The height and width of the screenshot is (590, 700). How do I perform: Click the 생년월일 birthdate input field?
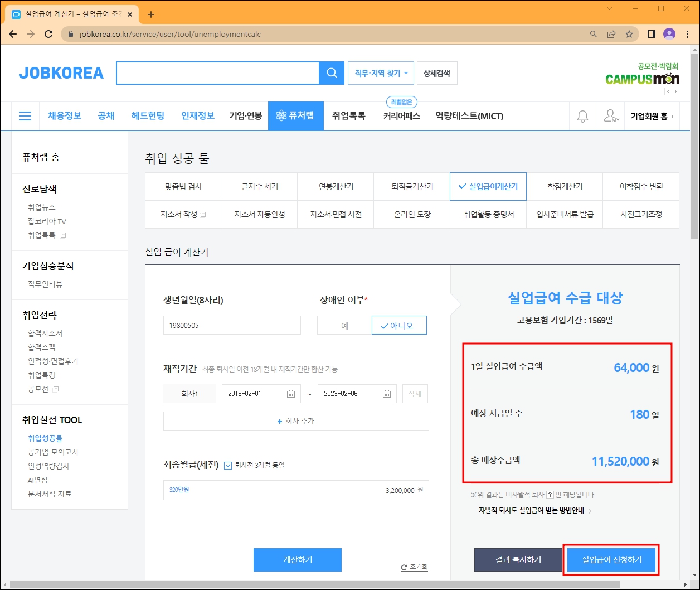[x=232, y=325]
